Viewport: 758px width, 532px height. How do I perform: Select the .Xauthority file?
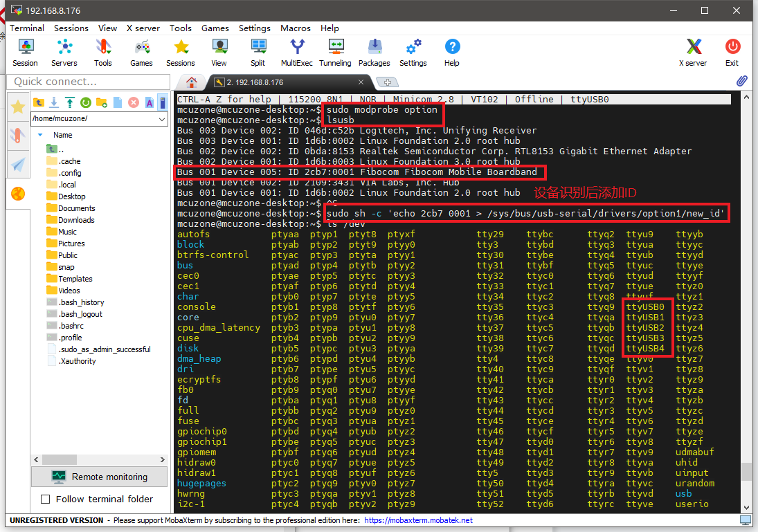[x=71, y=361]
